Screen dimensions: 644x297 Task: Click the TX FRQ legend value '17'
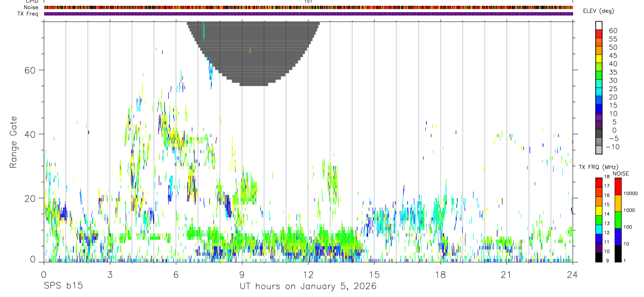607,186
